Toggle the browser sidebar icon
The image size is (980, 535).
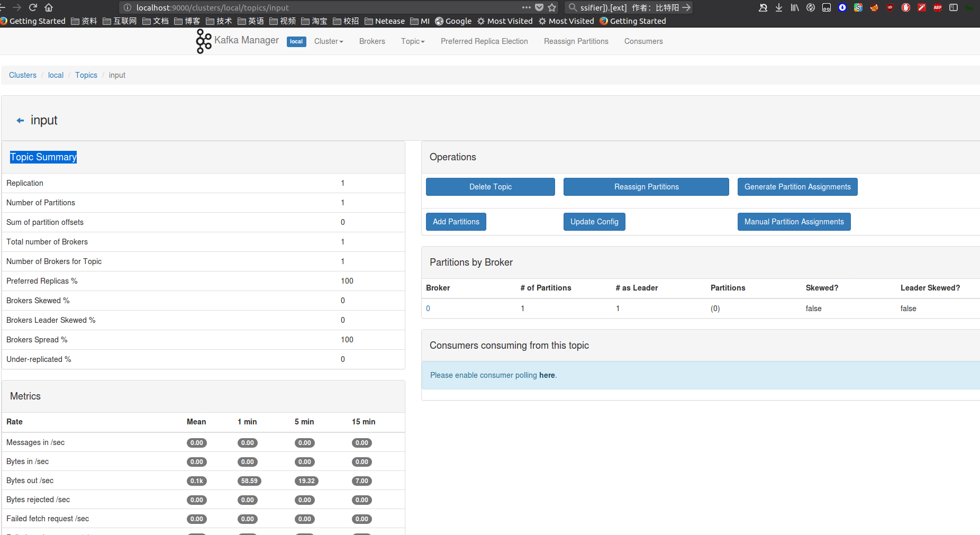tap(954, 7)
